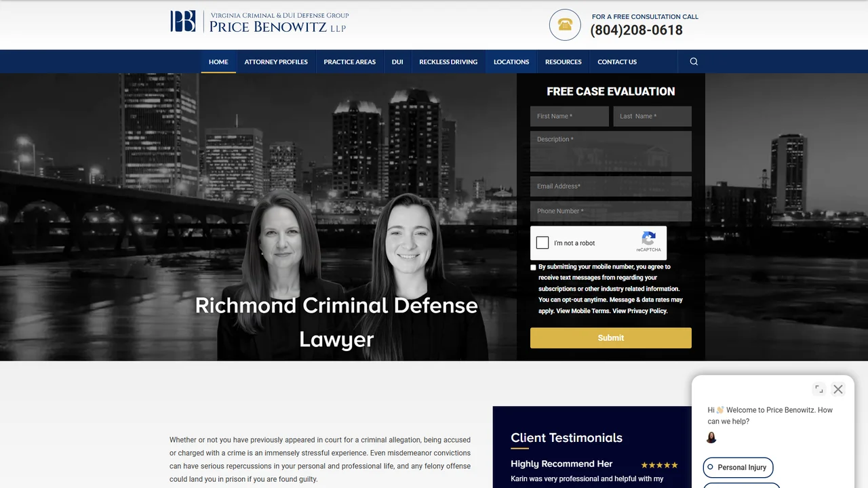Viewport: 868px width, 488px height.
Task: Click the "FREE CASE EVALUATION" form heading
Action: pyautogui.click(x=611, y=91)
